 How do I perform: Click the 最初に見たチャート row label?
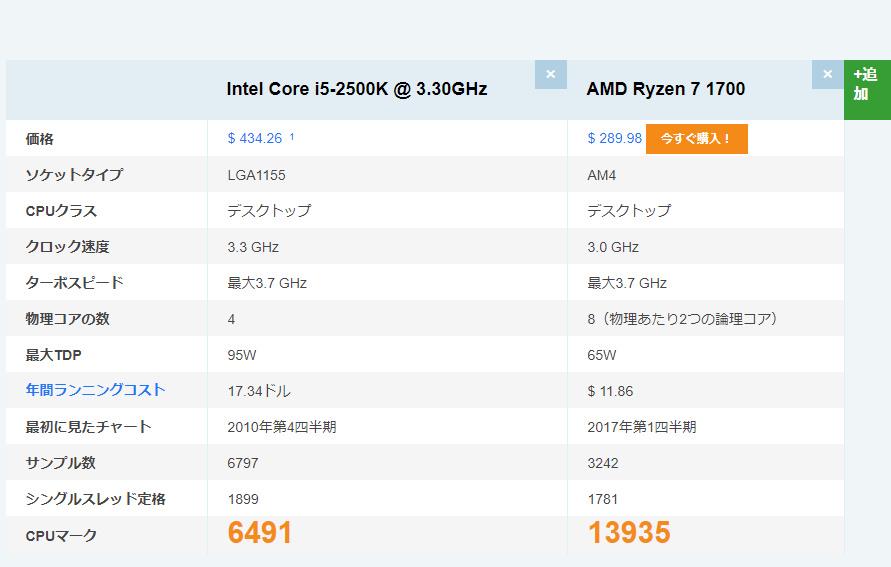88,427
